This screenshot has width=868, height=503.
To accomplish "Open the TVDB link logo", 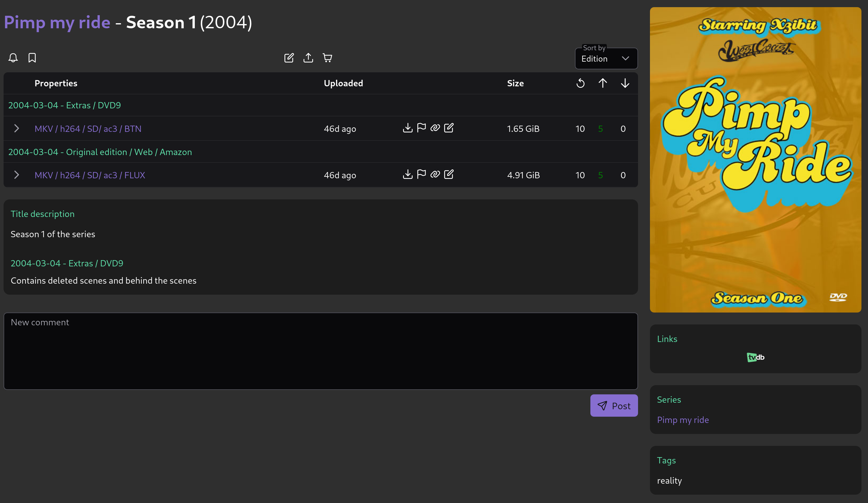I will tap(755, 357).
